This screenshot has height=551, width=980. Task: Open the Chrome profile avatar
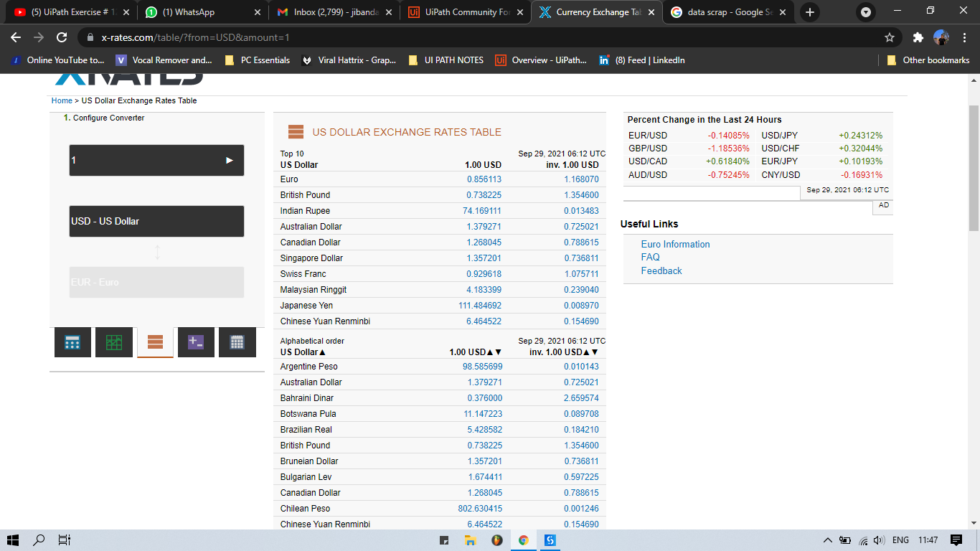[941, 37]
